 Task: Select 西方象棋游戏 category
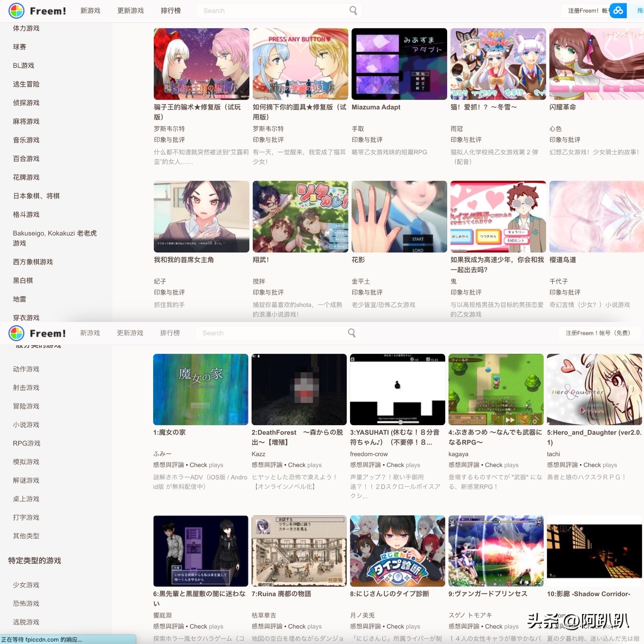pos(33,262)
